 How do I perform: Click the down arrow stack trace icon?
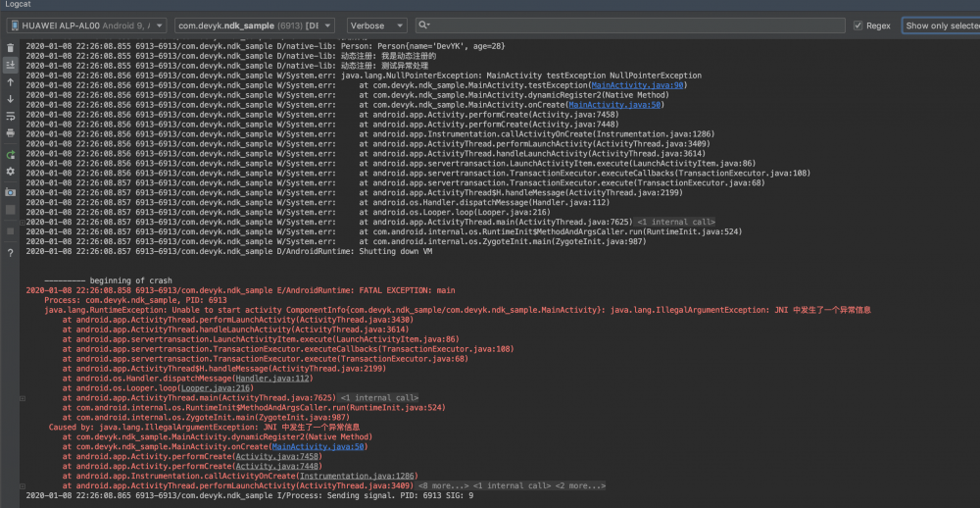[x=10, y=99]
